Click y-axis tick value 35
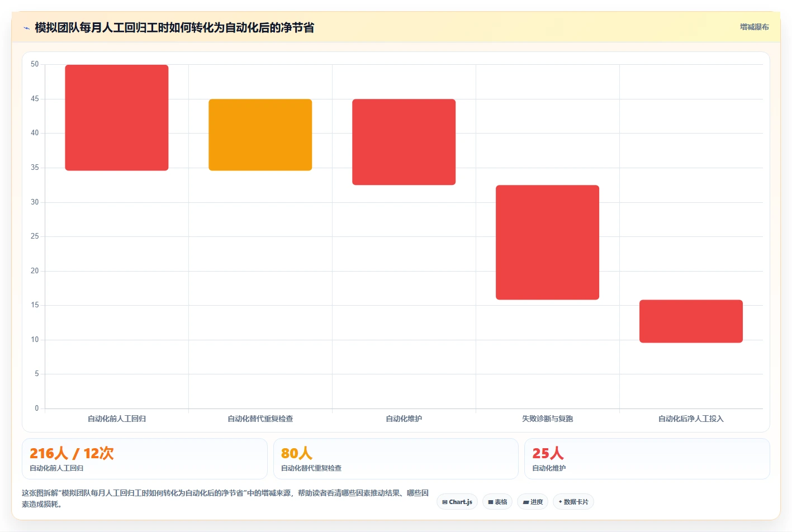This screenshot has height=532, width=792. [35, 168]
